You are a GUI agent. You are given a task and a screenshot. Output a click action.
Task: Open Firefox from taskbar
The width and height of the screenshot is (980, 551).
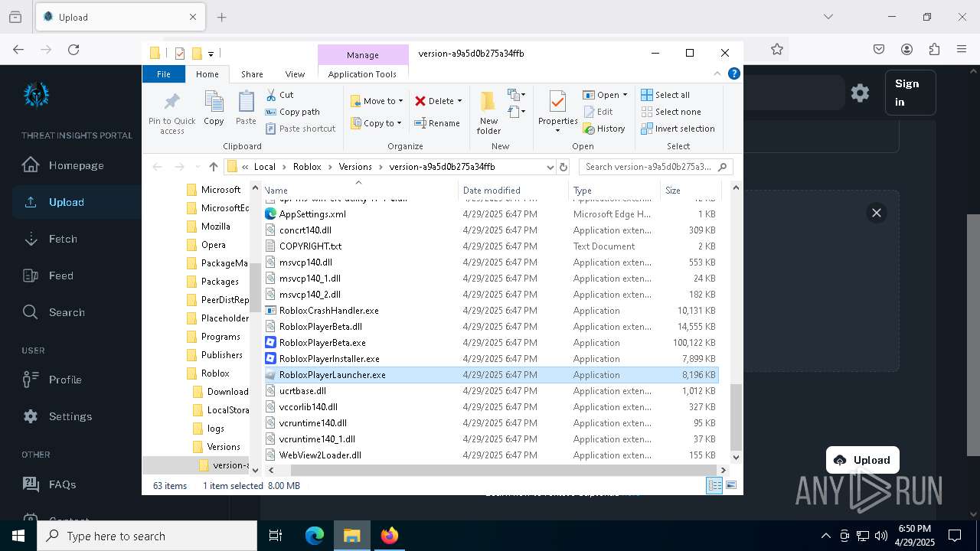390,536
